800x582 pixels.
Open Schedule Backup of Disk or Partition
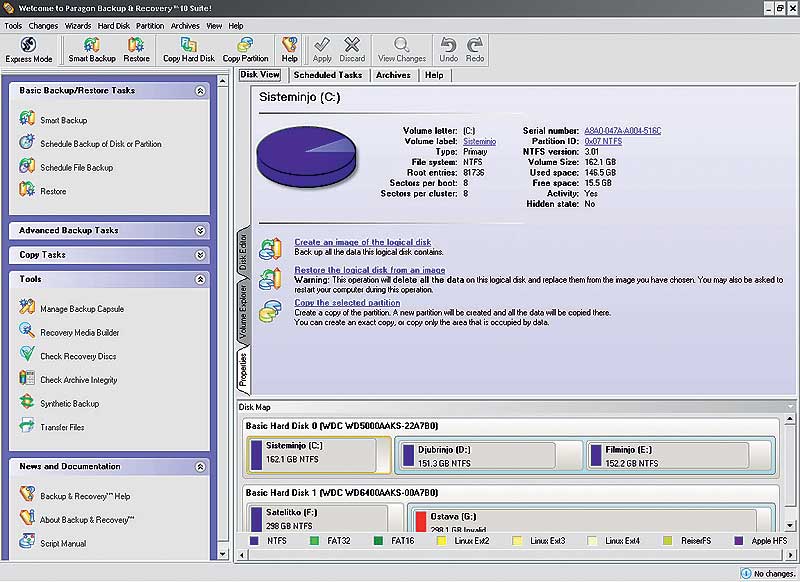click(x=101, y=144)
